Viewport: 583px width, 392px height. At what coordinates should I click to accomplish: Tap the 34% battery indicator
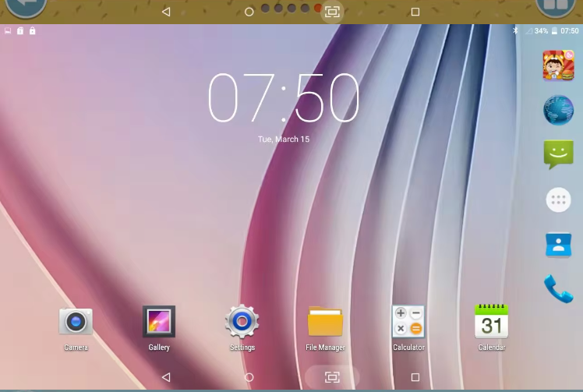(541, 31)
